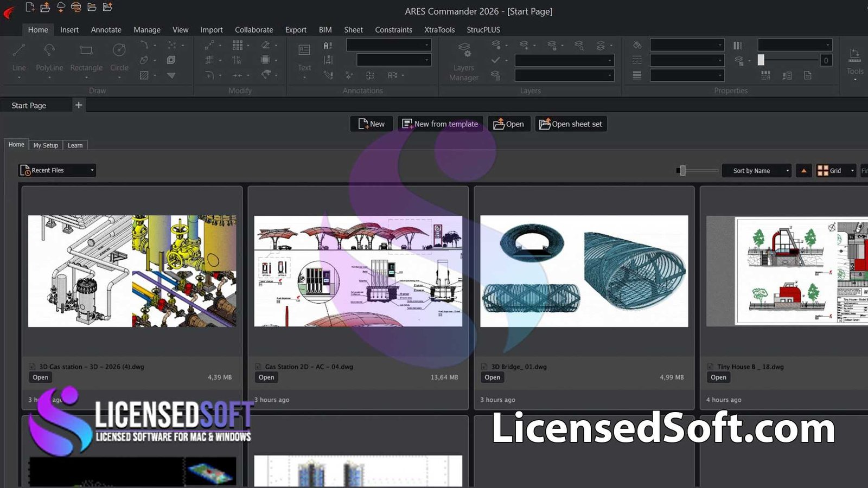Click the Fillet icon in Modify panel

point(210,75)
